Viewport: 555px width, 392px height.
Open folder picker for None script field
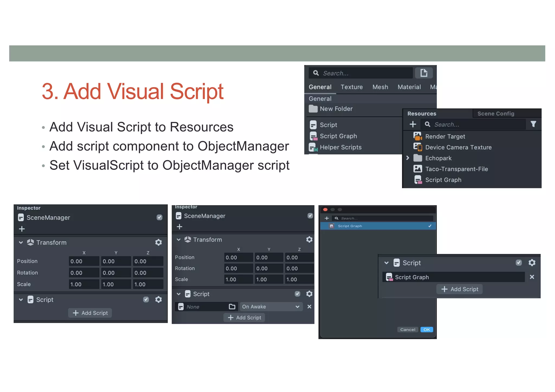click(232, 306)
